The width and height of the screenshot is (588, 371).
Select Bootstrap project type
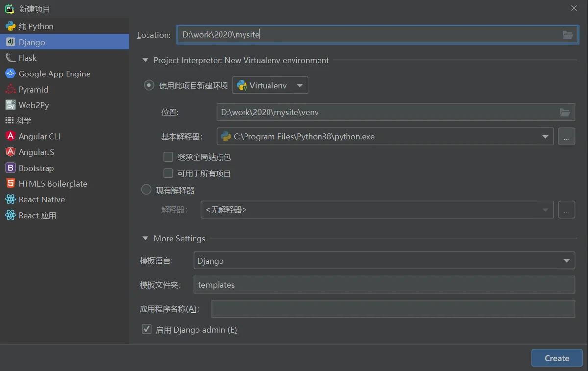pyautogui.click(x=65, y=168)
